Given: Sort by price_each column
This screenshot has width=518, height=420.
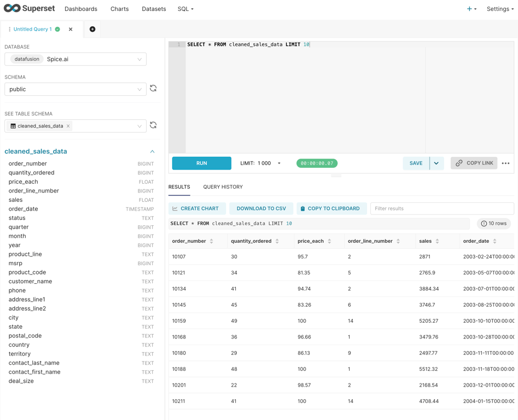Looking at the screenshot, I should click(329, 241).
